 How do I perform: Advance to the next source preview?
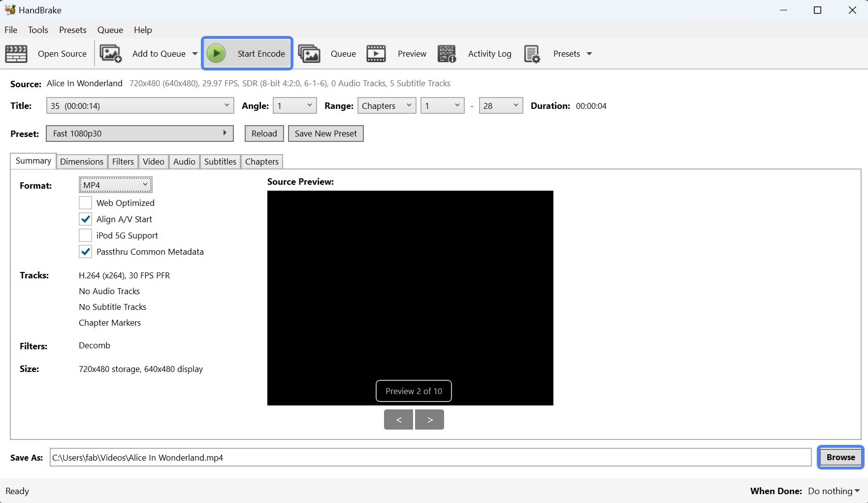[x=429, y=419]
